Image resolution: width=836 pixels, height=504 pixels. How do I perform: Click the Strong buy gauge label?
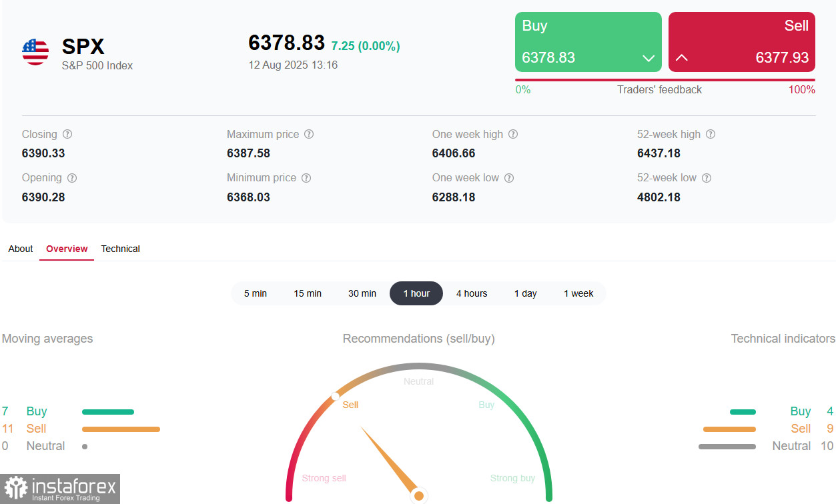click(x=512, y=478)
